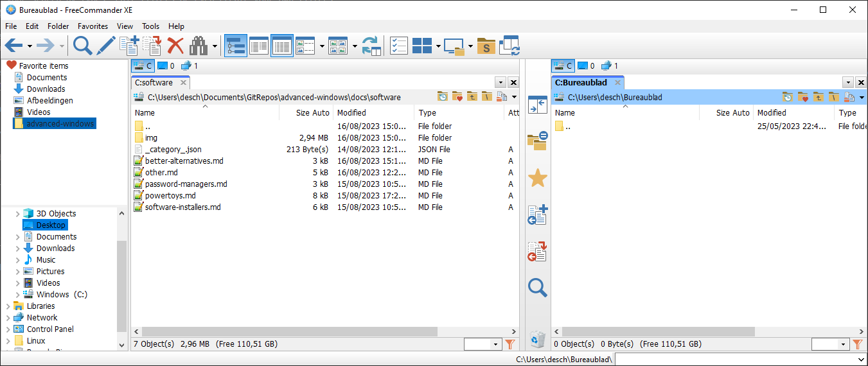Click the thumbnails grid view icon
The height and width of the screenshot is (366, 868).
coord(338,46)
